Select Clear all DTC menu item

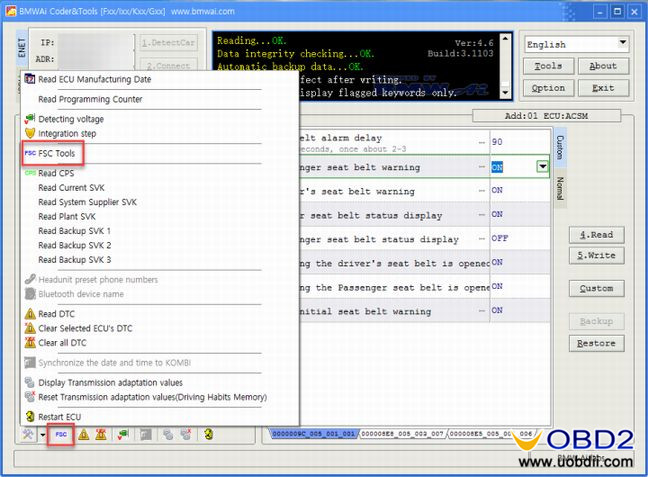point(62,343)
